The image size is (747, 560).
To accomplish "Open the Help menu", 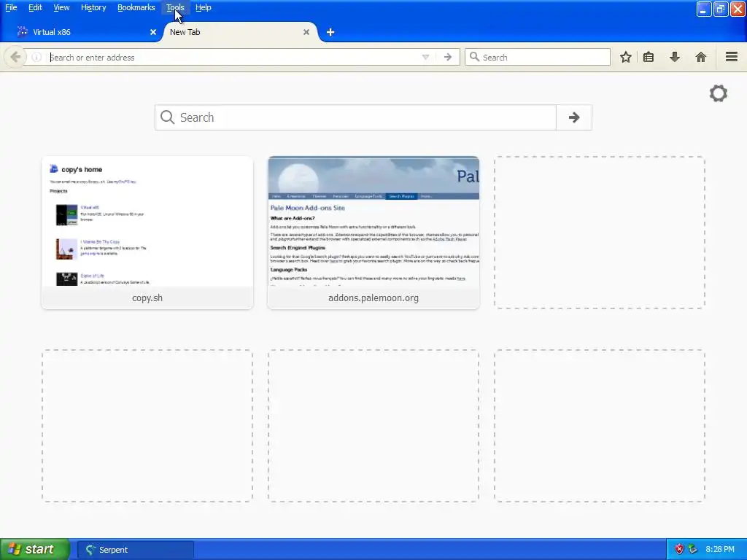I will click(x=203, y=7).
